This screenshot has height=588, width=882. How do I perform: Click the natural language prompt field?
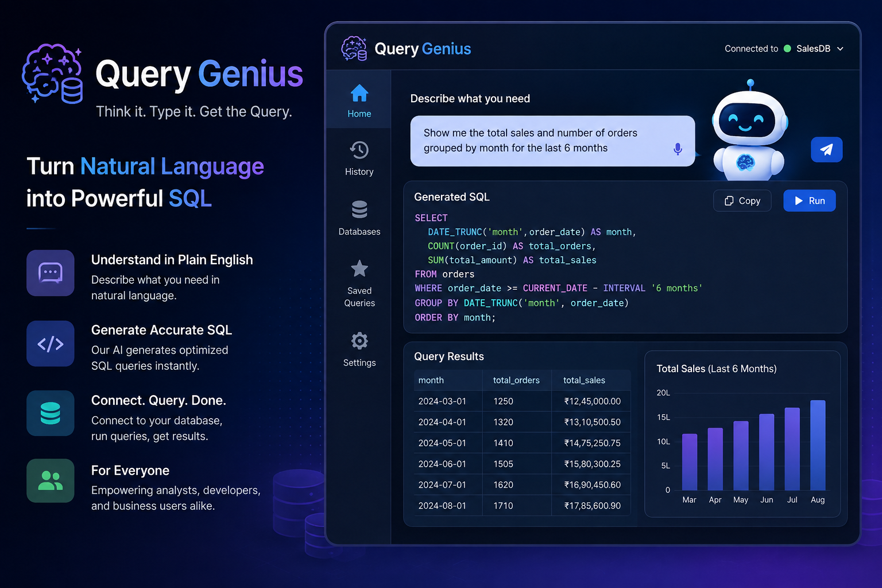click(x=552, y=141)
